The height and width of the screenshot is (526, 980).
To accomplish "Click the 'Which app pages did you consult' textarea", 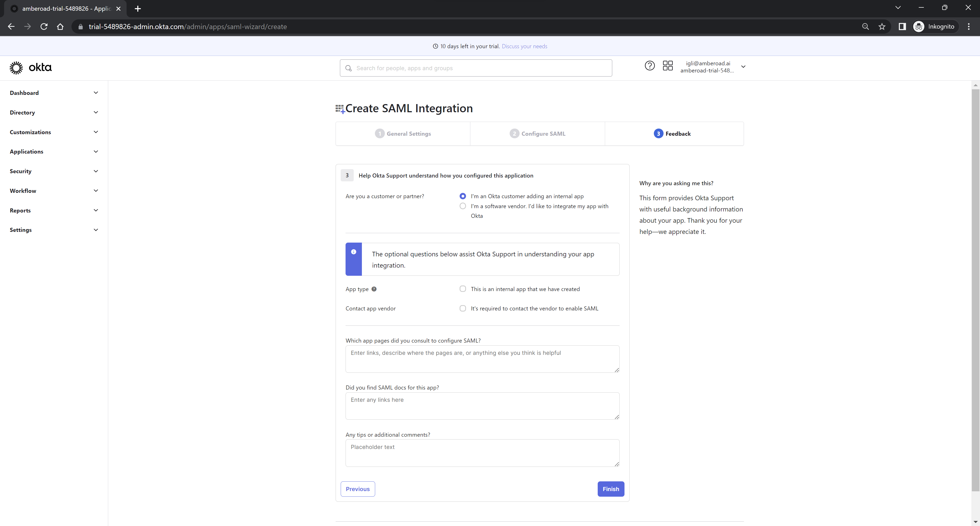I will (x=482, y=359).
